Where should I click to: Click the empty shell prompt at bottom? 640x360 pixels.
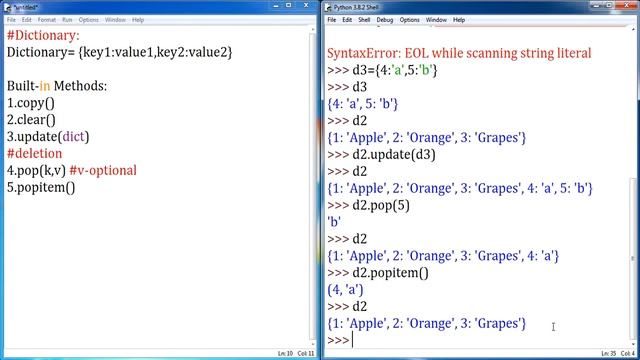(x=339, y=340)
